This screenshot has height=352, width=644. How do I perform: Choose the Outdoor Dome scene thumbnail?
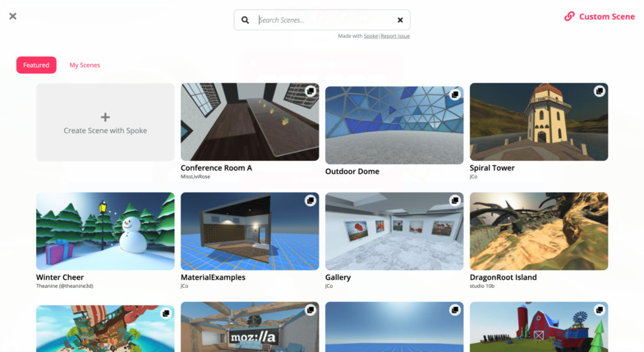coord(394,125)
